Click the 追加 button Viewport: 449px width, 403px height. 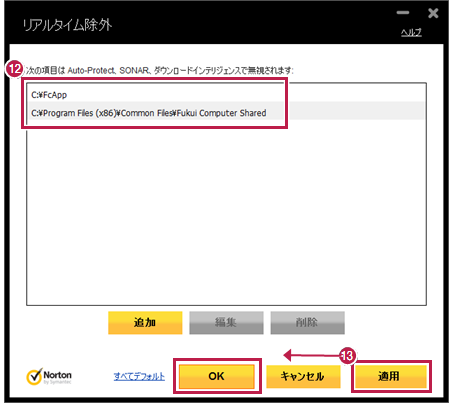pos(145,322)
